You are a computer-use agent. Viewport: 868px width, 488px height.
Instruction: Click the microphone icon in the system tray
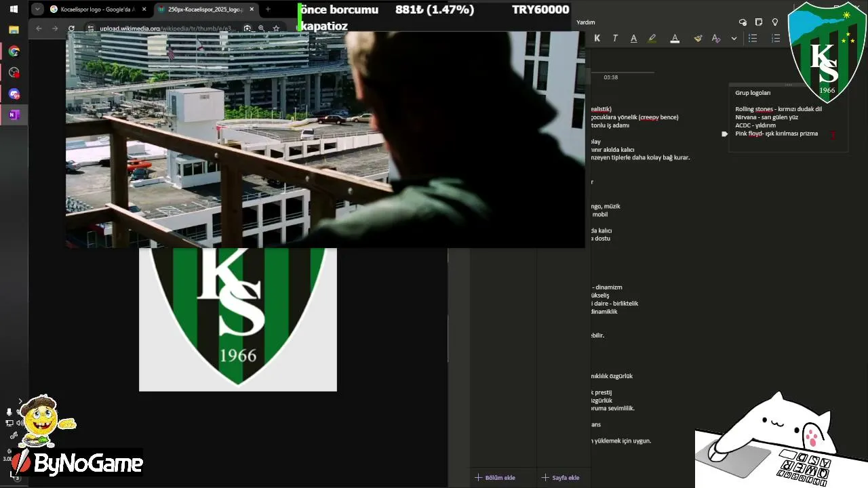(x=9, y=412)
